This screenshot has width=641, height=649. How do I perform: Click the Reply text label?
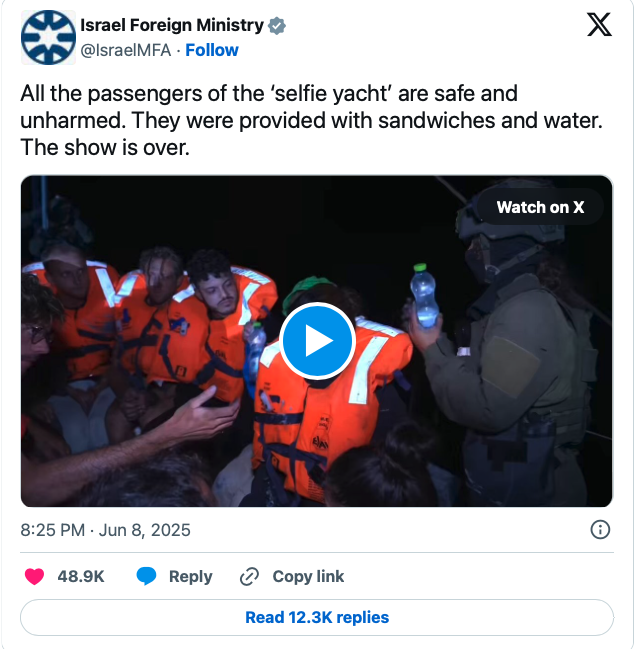pos(190,576)
